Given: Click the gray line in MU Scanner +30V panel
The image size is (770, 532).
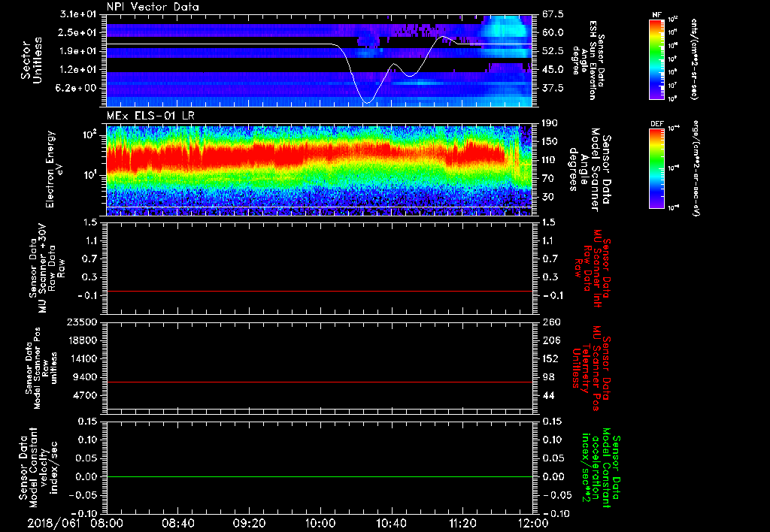Looking at the screenshot, I should [x=320, y=291].
